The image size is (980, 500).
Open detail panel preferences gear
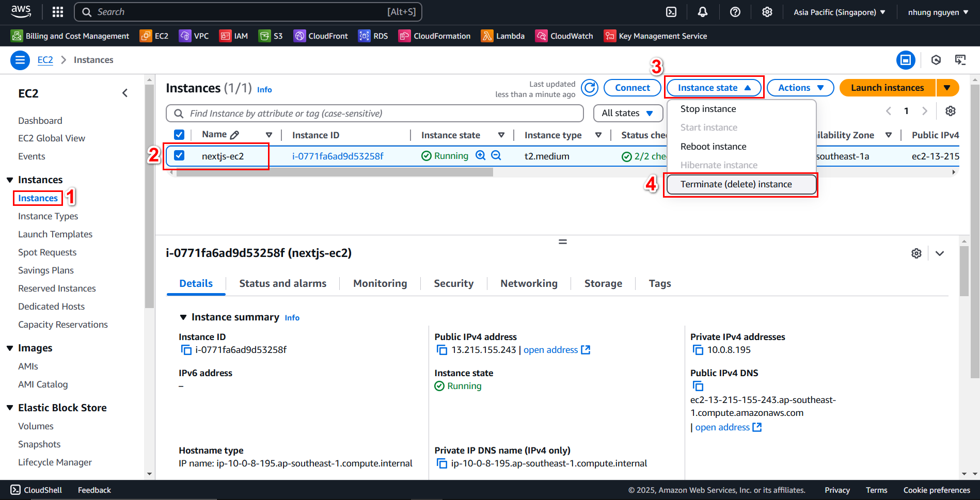click(x=916, y=253)
